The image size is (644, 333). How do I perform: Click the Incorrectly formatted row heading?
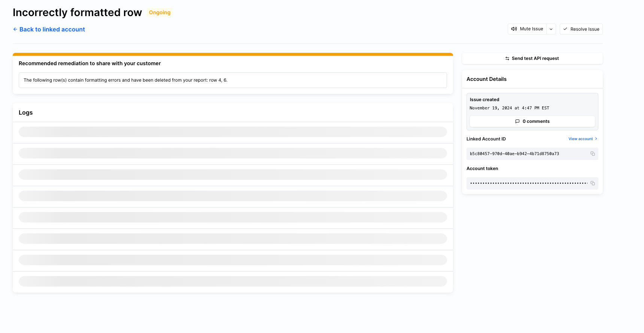point(78,12)
